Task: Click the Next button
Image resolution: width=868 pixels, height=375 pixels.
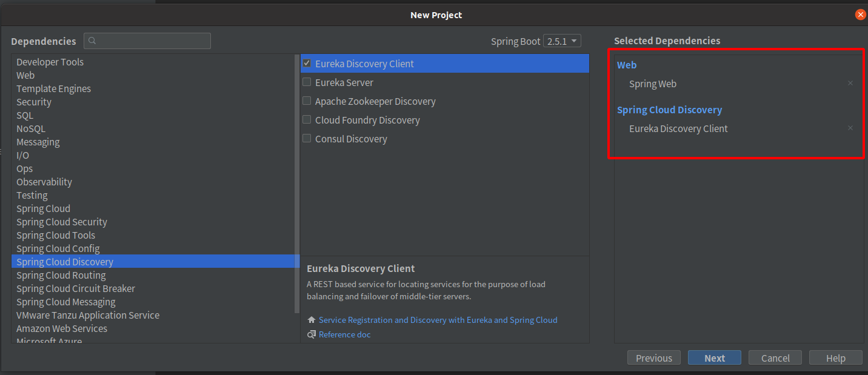Action: tap(714, 358)
